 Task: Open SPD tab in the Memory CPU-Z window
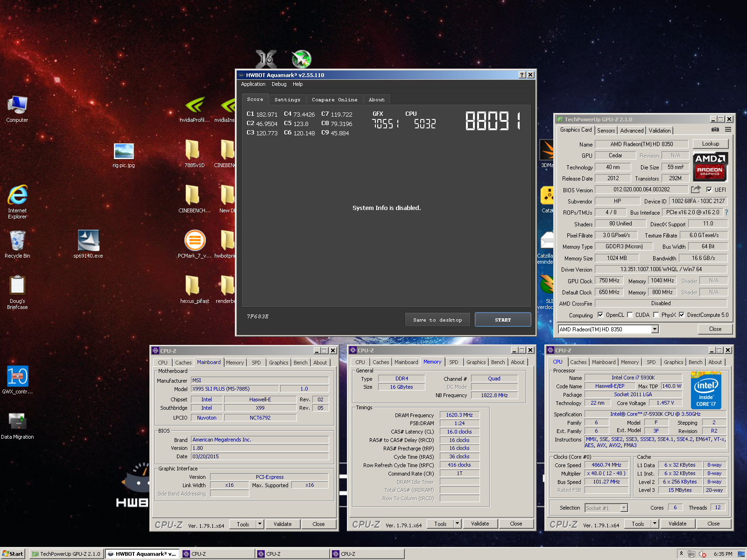pos(454,362)
